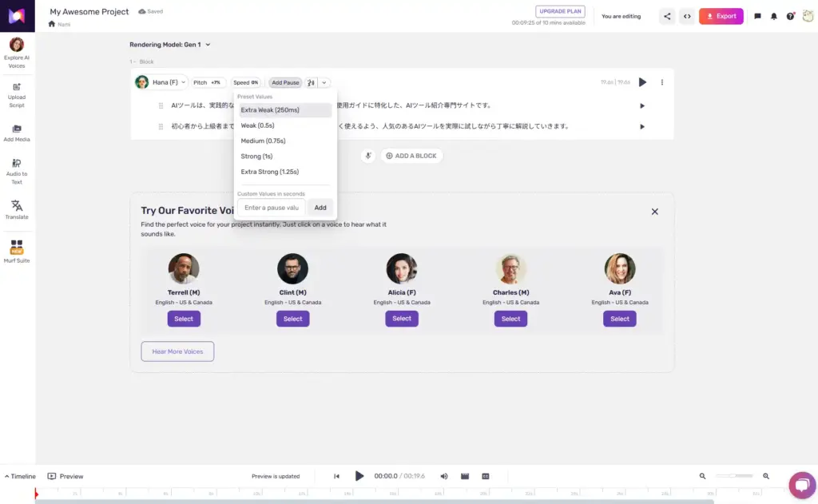The image size is (818, 504).
Task: Expand the chevron next to pronunciation icon
Action: point(324,82)
